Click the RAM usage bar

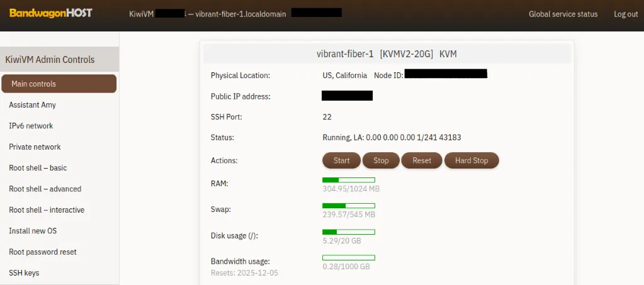pyautogui.click(x=349, y=180)
